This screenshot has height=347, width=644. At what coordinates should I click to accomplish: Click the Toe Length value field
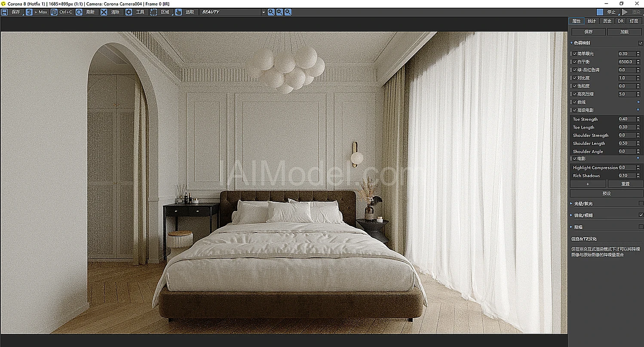(x=627, y=127)
